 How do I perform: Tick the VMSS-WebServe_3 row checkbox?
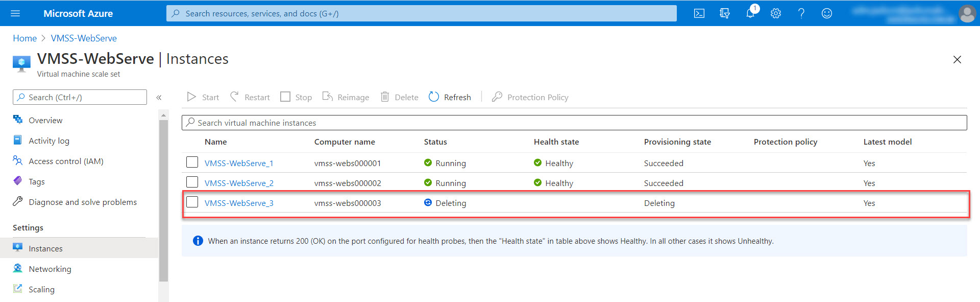(x=192, y=202)
